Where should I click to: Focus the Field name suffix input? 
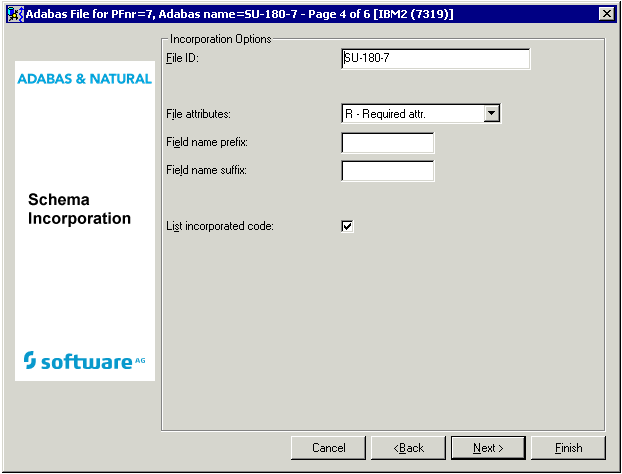pos(388,171)
